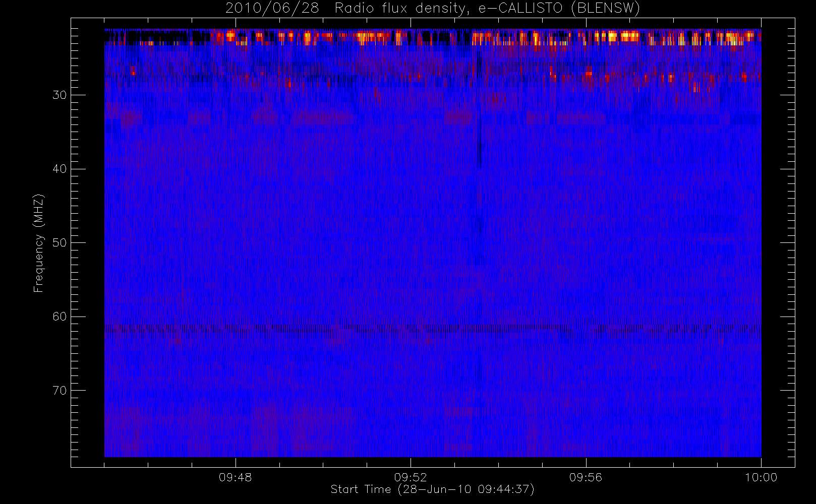Click the 70 frequency tick label

(60, 390)
